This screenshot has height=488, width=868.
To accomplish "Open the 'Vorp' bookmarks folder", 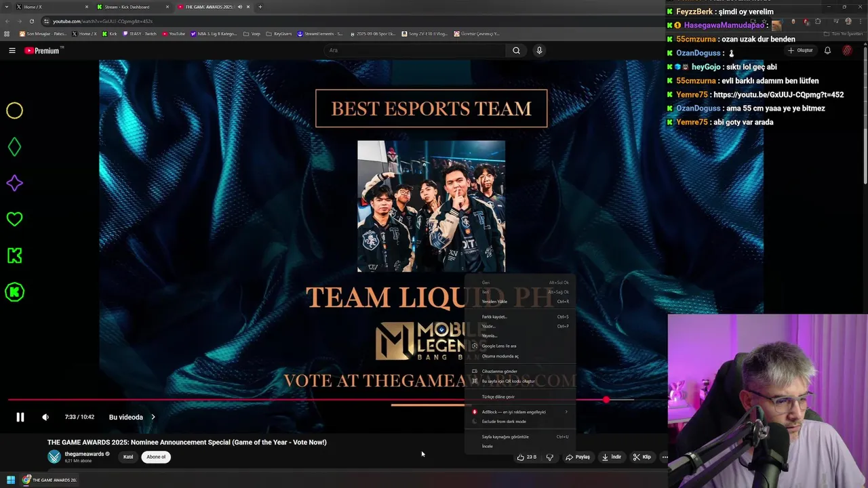I will pos(252,33).
